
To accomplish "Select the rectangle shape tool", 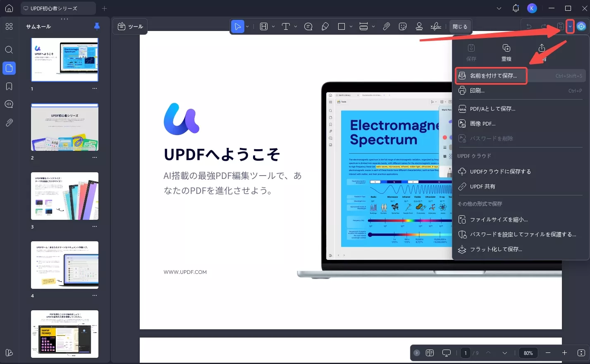I will tap(342, 26).
